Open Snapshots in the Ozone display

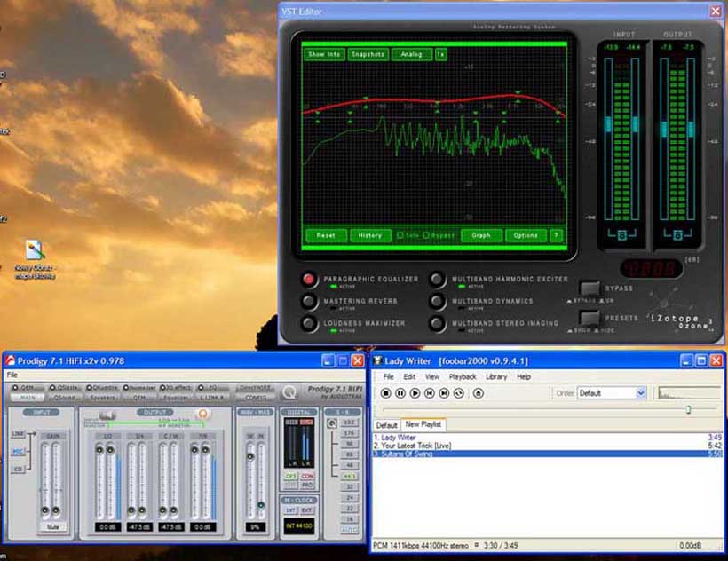click(x=368, y=54)
